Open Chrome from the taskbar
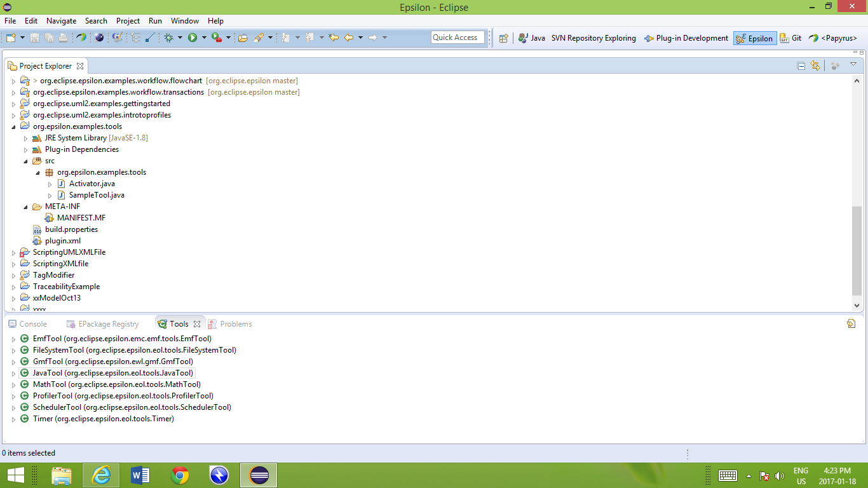Screen dimensions: 868x488 click(x=180, y=475)
